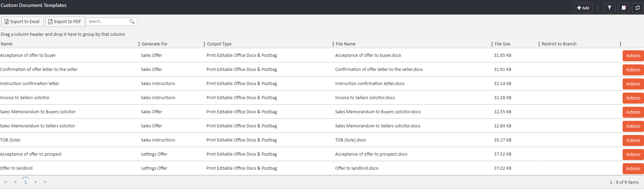Image resolution: width=644 pixels, height=189 pixels.
Task: Open the Generate For column menu
Action: 139,44
